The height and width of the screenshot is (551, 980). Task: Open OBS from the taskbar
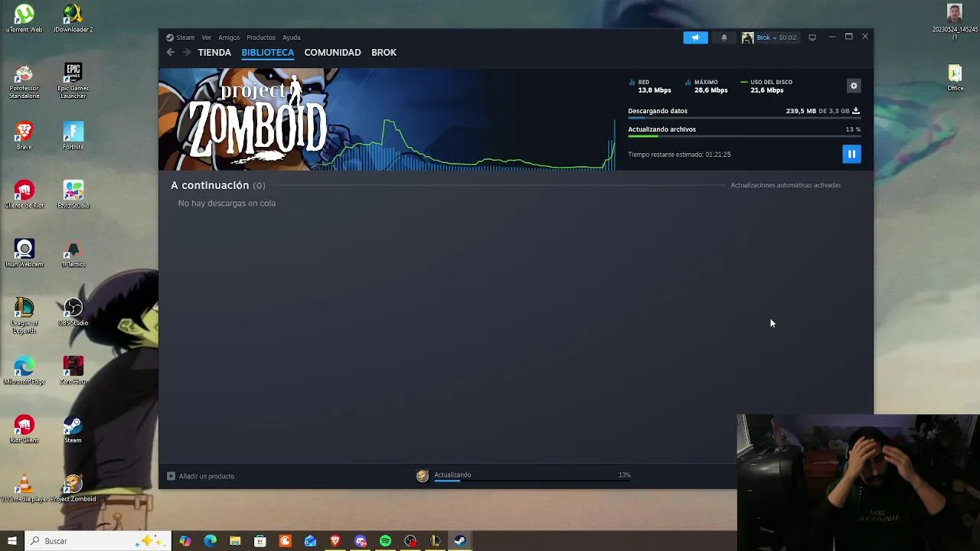pyautogui.click(x=410, y=541)
